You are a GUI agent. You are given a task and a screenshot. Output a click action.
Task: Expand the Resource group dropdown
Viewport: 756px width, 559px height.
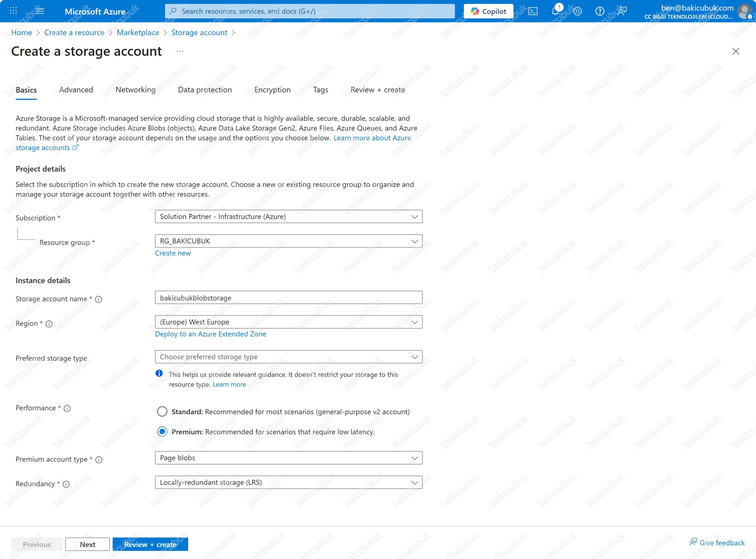pos(289,241)
